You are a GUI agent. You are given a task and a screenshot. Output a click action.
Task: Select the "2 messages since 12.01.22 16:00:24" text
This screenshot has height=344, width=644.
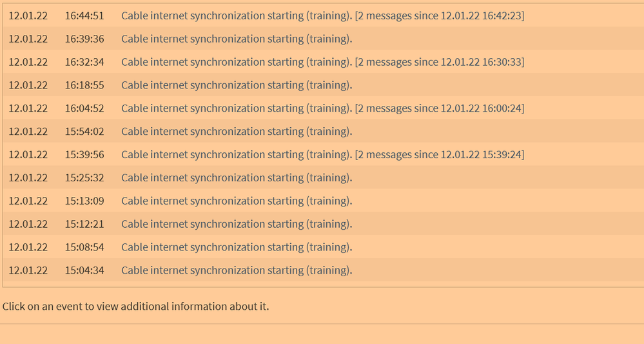(440, 108)
